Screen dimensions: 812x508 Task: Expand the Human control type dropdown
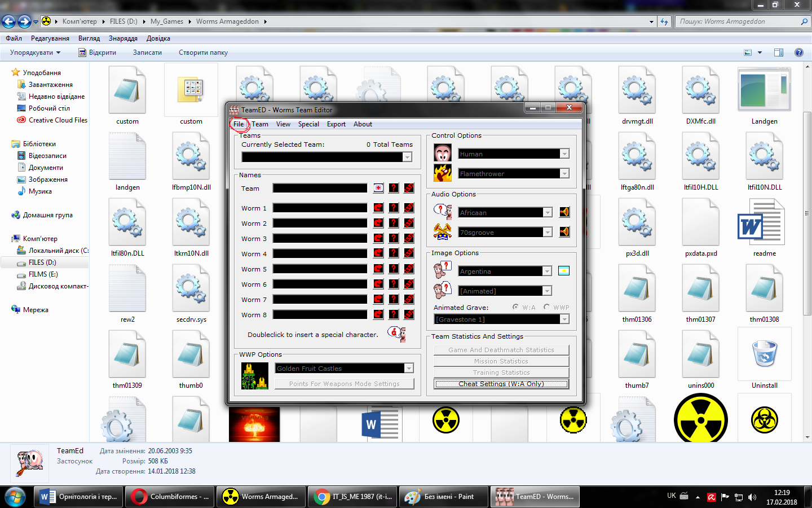coord(564,154)
